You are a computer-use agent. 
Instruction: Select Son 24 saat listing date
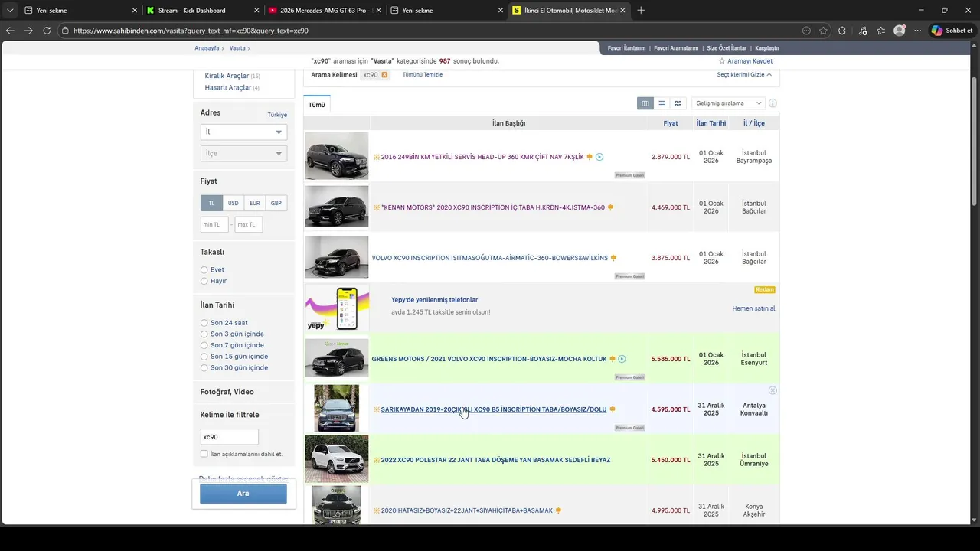(204, 323)
